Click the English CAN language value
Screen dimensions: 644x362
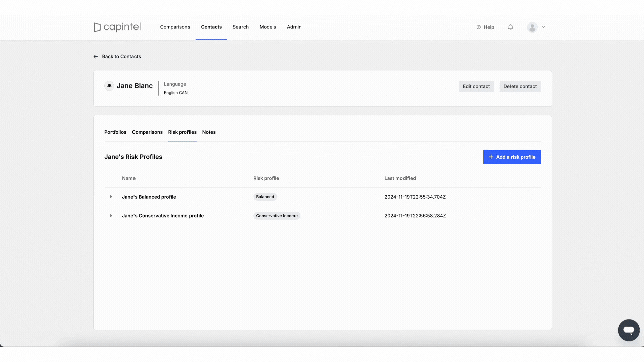[x=176, y=93]
